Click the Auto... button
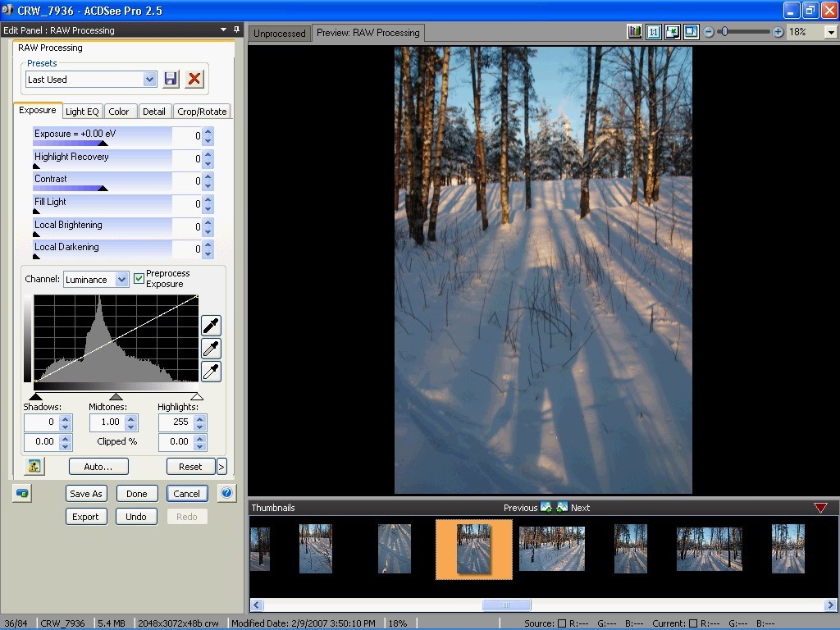The image size is (840, 630). (x=98, y=466)
